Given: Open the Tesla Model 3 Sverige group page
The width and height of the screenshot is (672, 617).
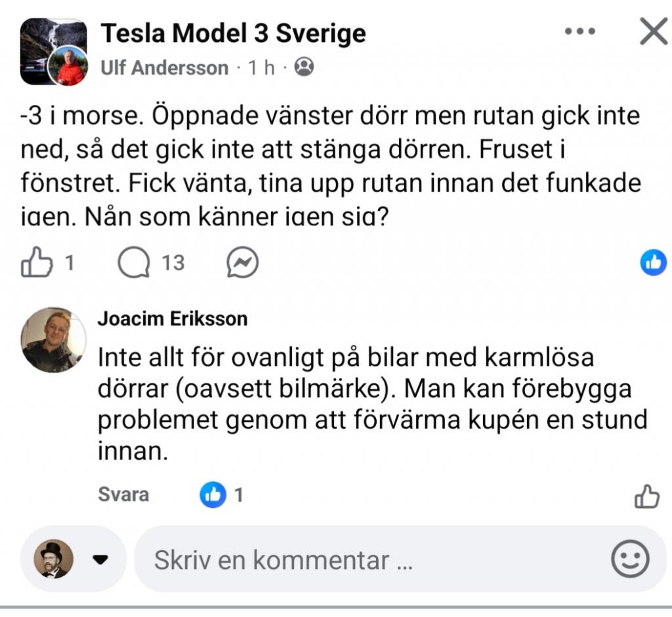Looking at the screenshot, I should (233, 32).
